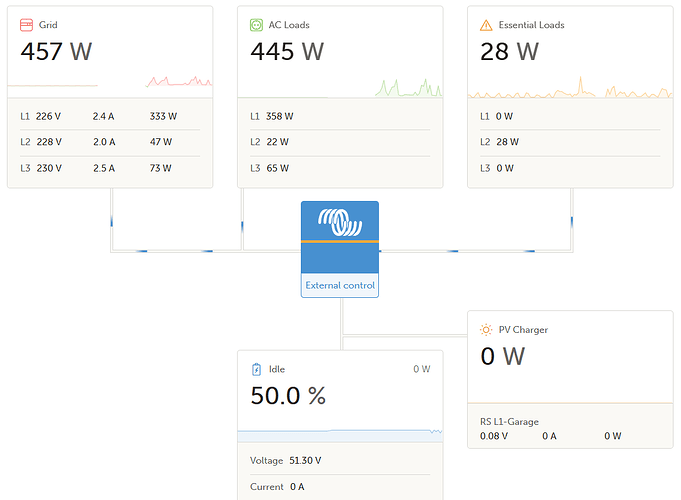Open the External control label
The image size is (681, 500).
tap(340, 285)
